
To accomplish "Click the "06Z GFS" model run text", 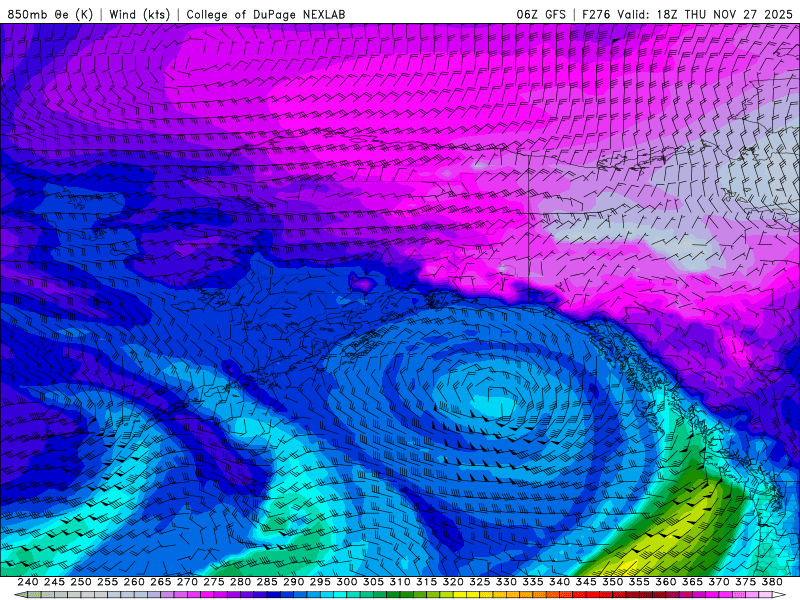I will point(541,14).
